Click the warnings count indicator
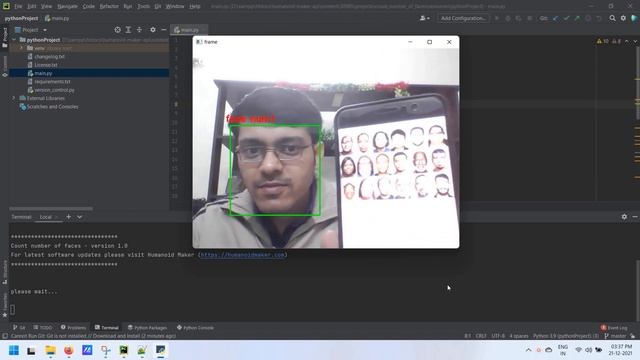The height and width of the screenshot is (360, 640). [602, 41]
